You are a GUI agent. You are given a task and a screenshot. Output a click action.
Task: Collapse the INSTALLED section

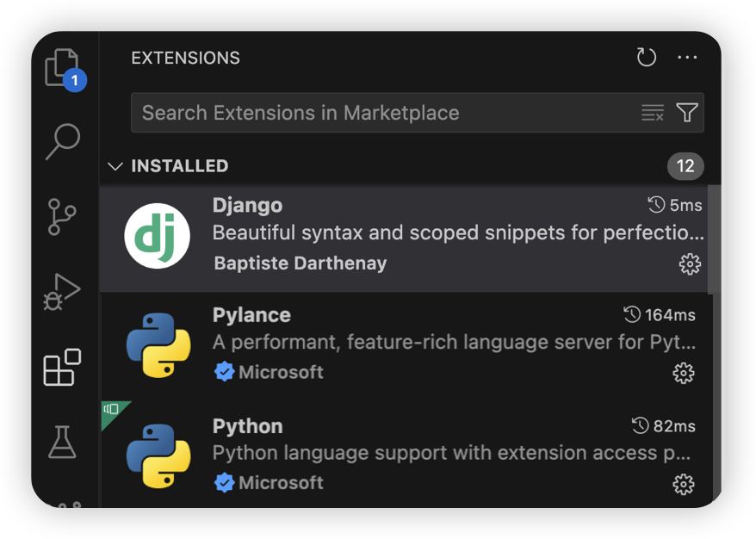pyautogui.click(x=115, y=166)
